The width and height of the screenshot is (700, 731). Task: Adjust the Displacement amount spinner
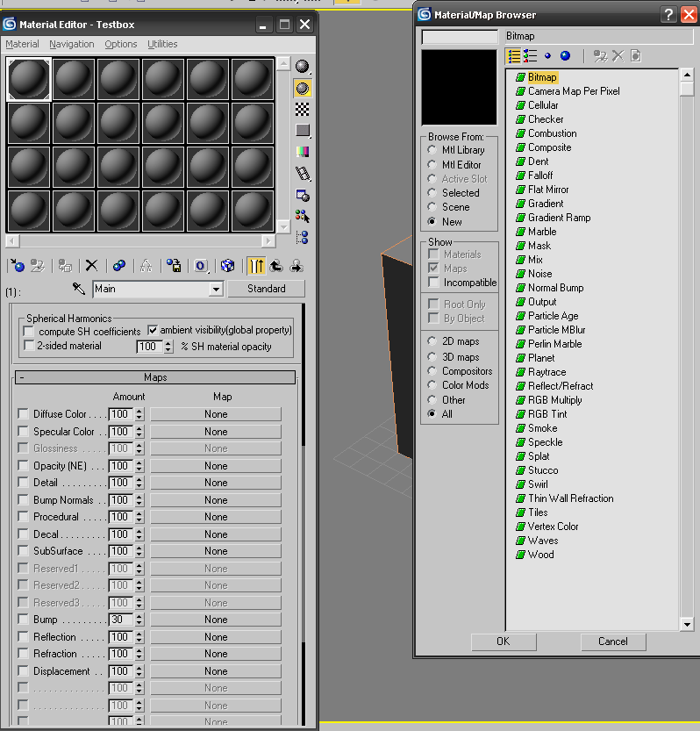pos(139,671)
